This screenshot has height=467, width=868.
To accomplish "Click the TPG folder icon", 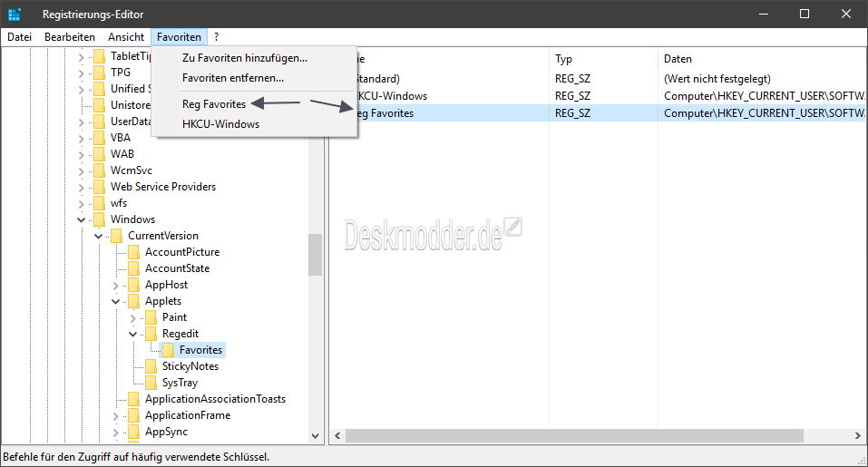I will [x=99, y=73].
